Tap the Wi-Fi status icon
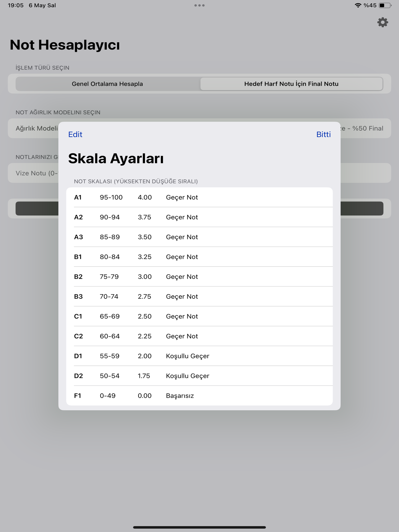This screenshot has width=399, height=532. click(x=358, y=5)
